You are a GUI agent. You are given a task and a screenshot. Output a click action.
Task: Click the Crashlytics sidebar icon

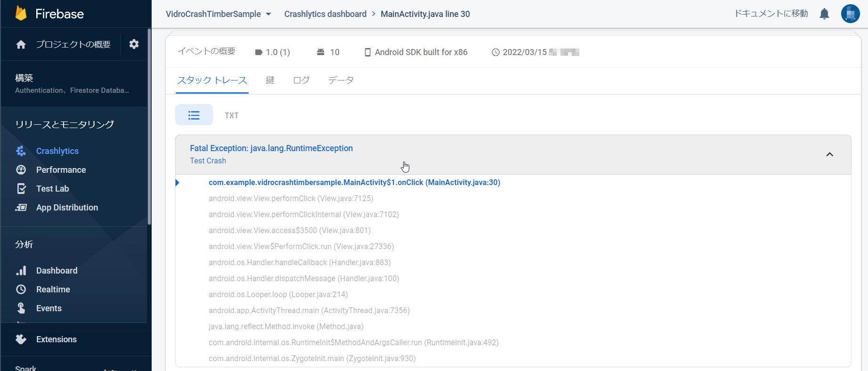(x=21, y=151)
